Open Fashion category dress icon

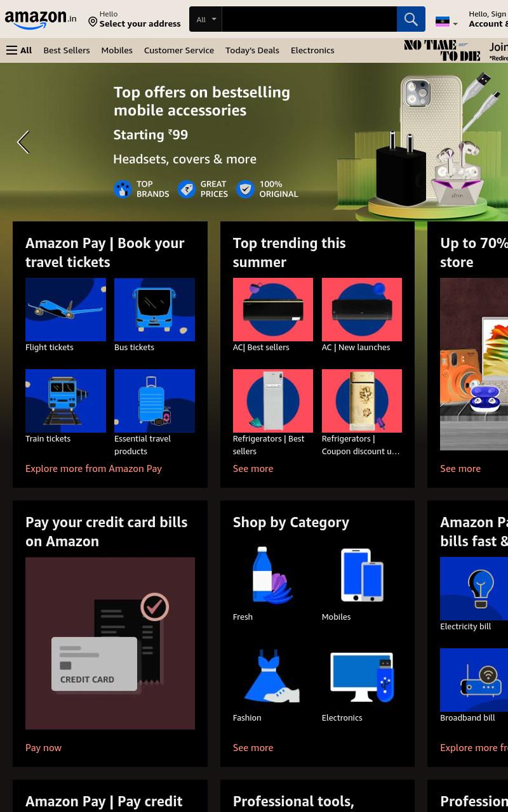(272, 676)
